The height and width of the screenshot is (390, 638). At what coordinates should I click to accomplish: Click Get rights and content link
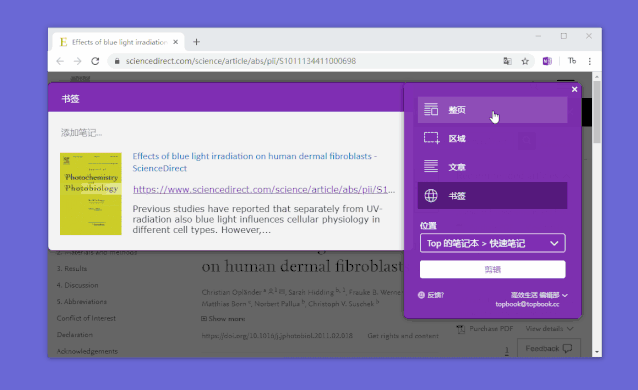[403, 336]
